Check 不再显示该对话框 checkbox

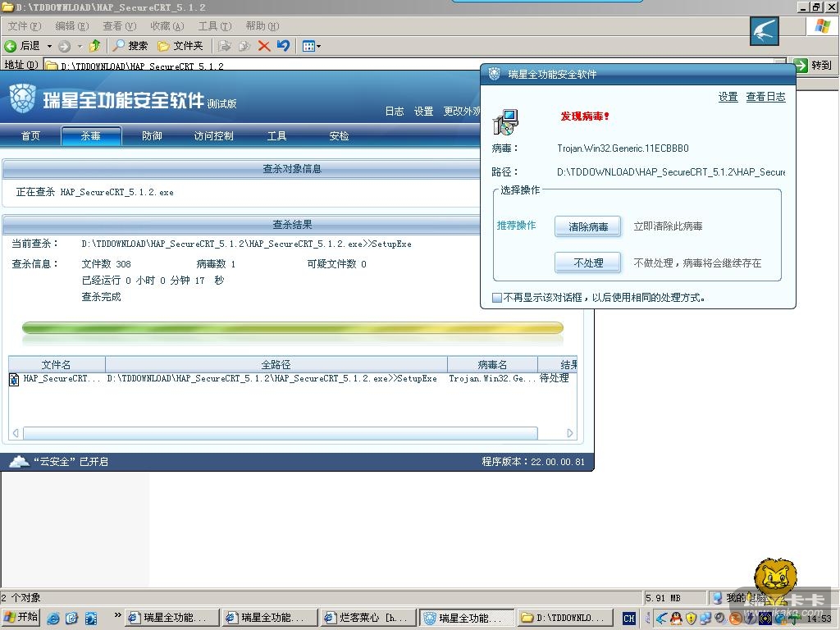click(497, 297)
